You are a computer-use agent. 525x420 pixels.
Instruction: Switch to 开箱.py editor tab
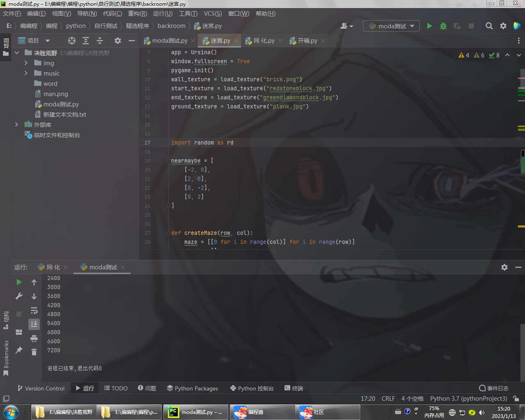tap(307, 41)
